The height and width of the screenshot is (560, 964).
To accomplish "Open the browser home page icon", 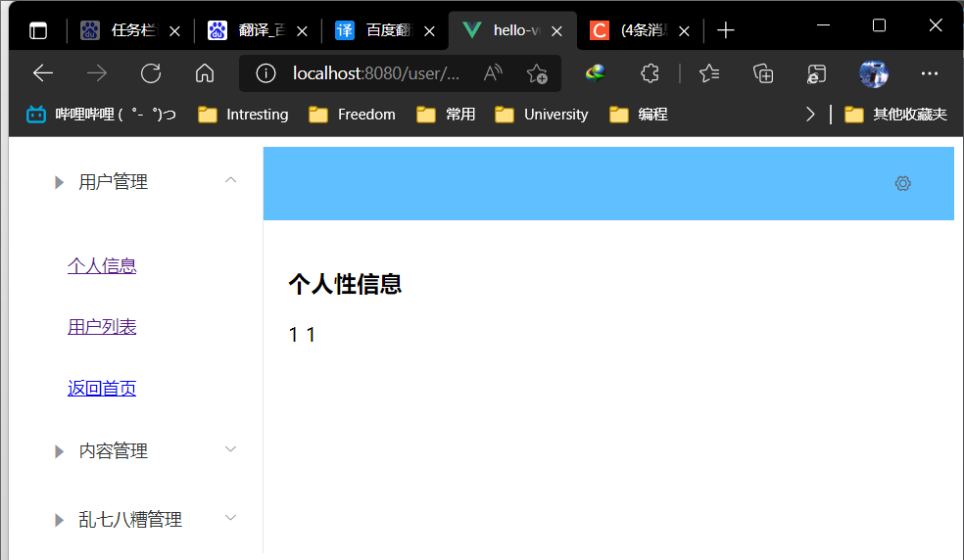I will pos(205,73).
